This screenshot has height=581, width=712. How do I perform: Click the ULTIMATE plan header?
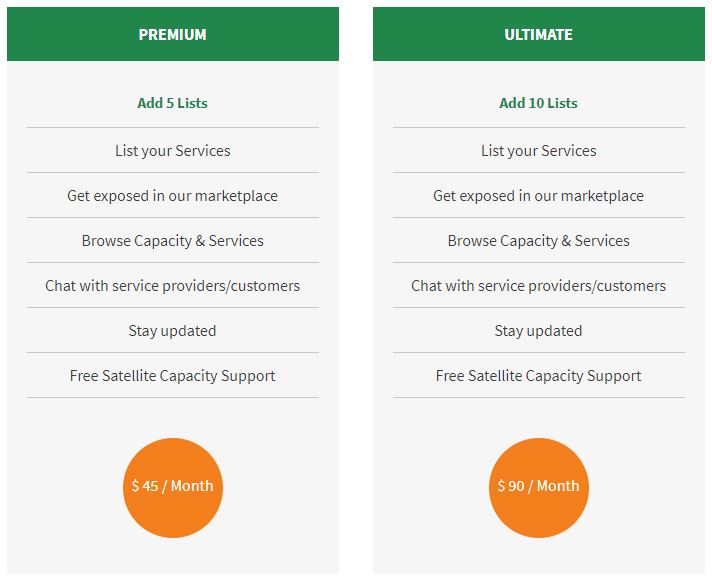pyautogui.click(x=539, y=34)
